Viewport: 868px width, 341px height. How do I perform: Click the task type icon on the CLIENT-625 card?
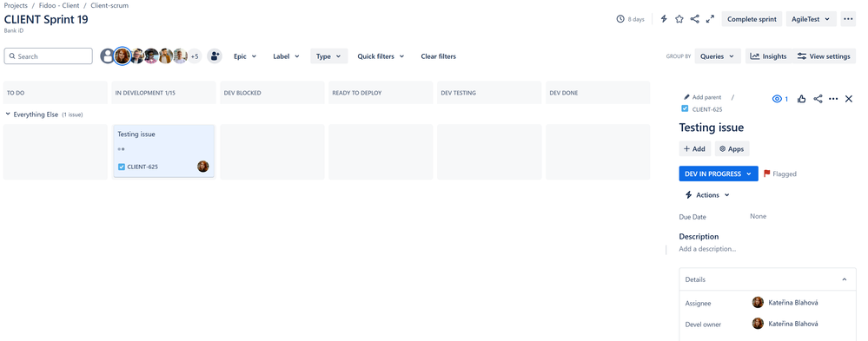click(x=122, y=167)
